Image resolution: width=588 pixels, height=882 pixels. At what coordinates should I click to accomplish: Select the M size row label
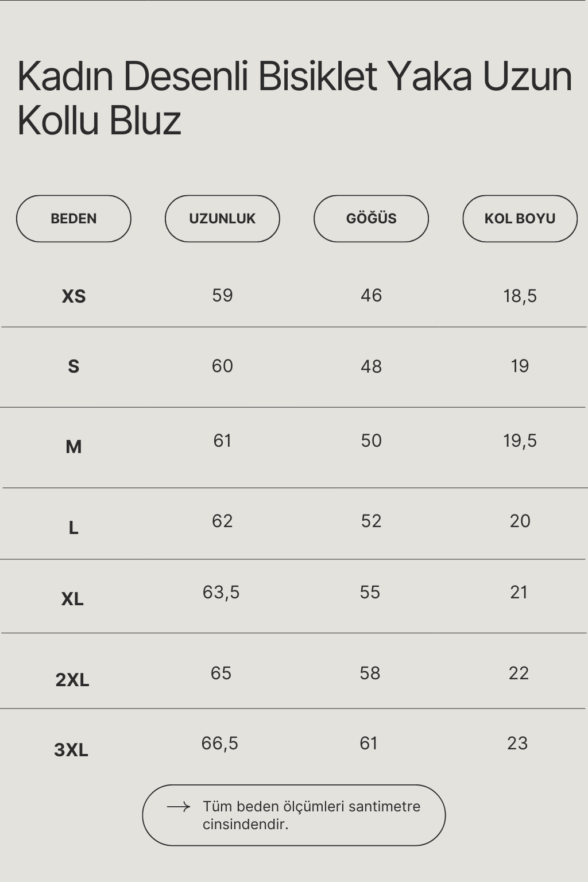coord(73,447)
